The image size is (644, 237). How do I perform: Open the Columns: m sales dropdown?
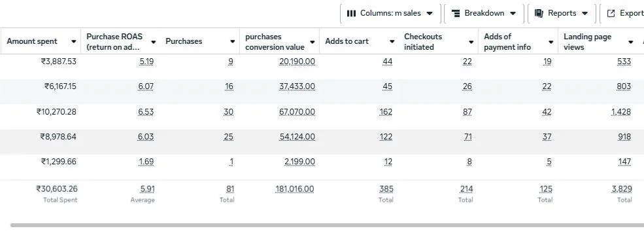coord(390,14)
